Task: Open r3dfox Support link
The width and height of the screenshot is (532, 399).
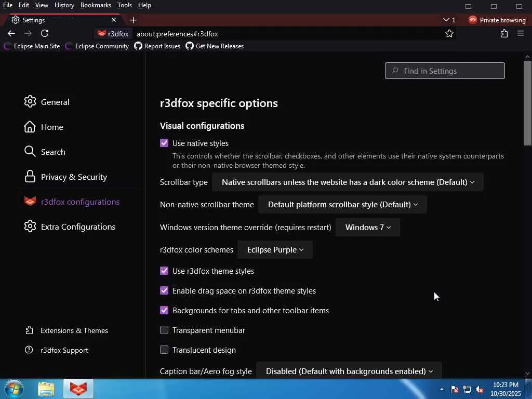Action: point(57,350)
